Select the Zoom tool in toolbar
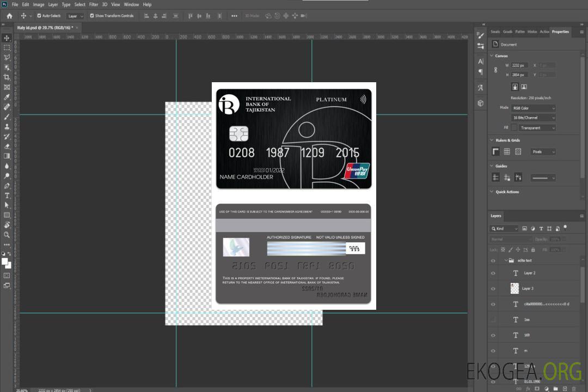 [7, 235]
